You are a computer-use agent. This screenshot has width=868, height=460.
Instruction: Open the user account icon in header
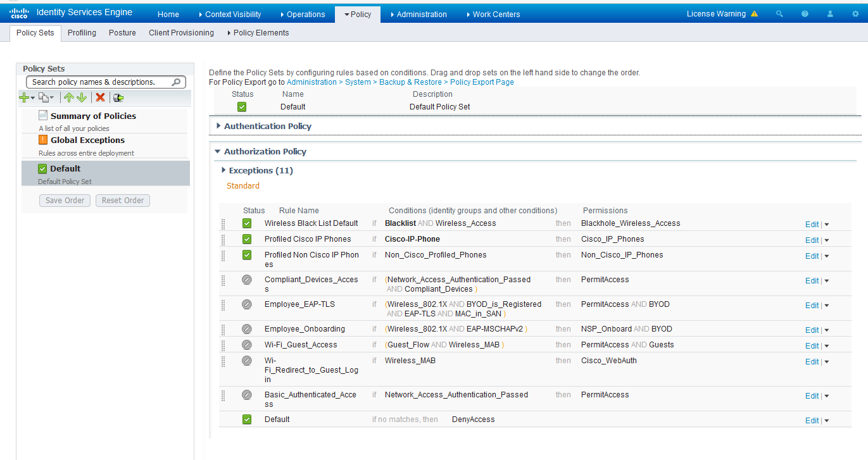tap(830, 14)
